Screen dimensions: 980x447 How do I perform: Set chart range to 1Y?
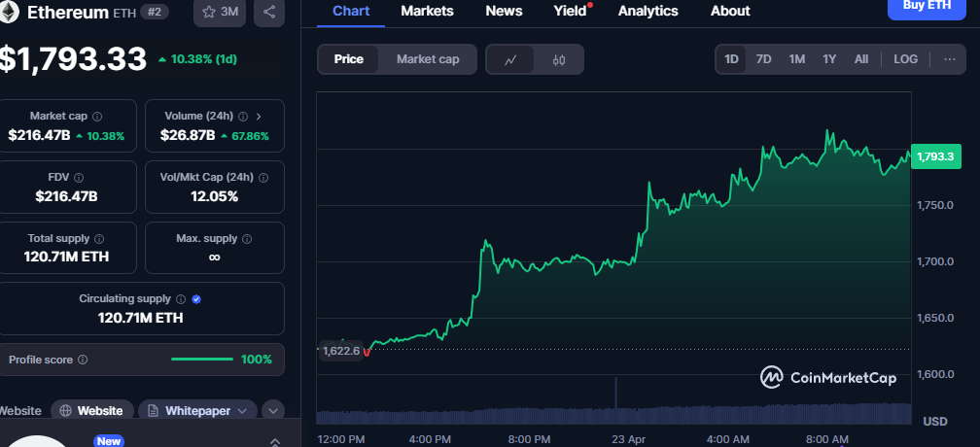coord(829,59)
